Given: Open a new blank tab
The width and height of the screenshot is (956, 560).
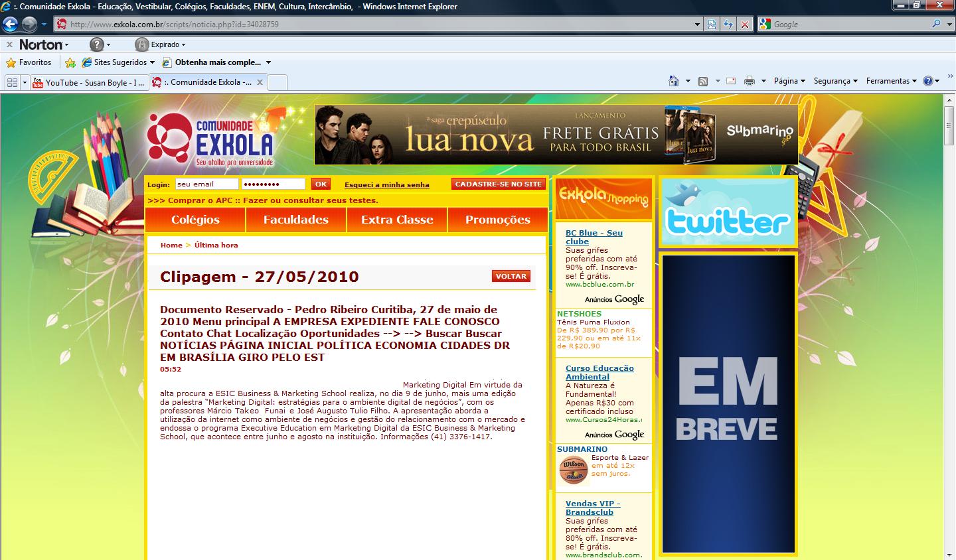Looking at the screenshot, I should (278, 82).
